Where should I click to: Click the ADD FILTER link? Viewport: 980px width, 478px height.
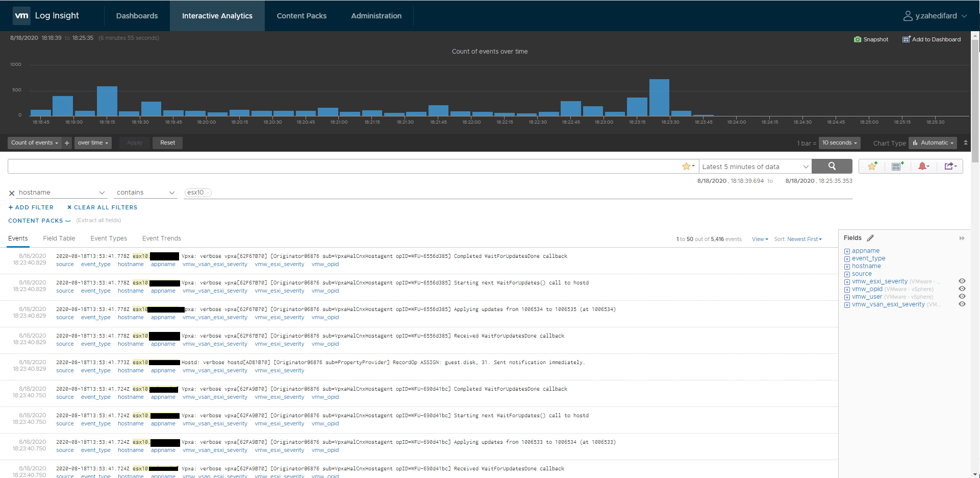click(31, 207)
